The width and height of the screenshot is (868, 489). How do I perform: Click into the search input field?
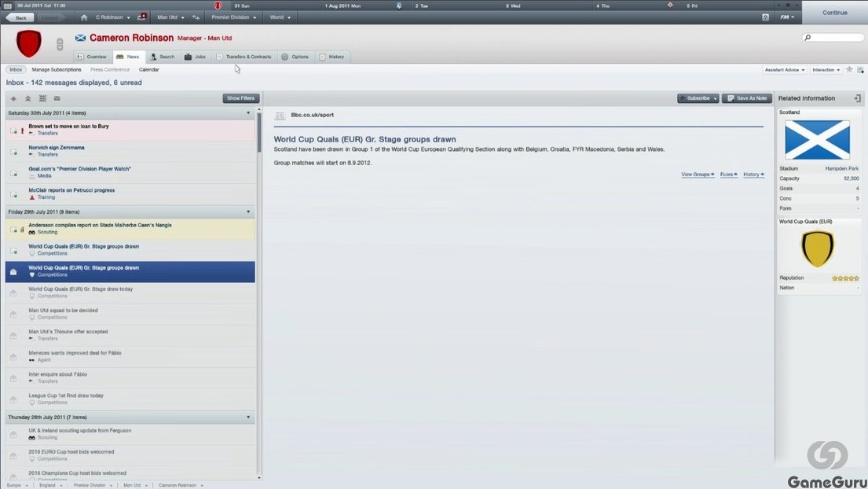coord(833,38)
